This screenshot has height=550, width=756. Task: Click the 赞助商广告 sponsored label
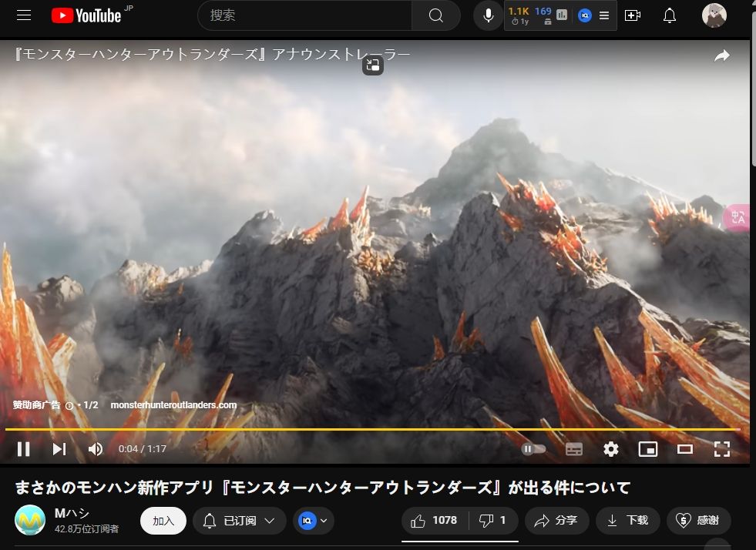pos(37,405)
